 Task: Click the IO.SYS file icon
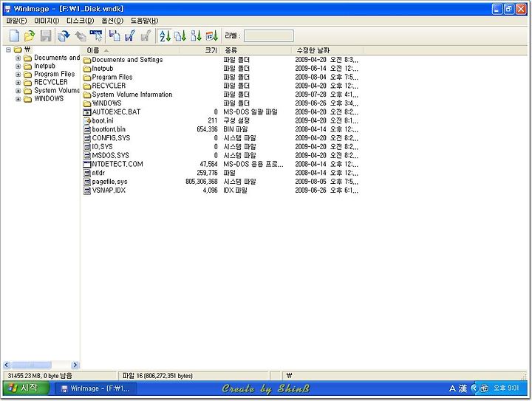[x=87, y=147]
